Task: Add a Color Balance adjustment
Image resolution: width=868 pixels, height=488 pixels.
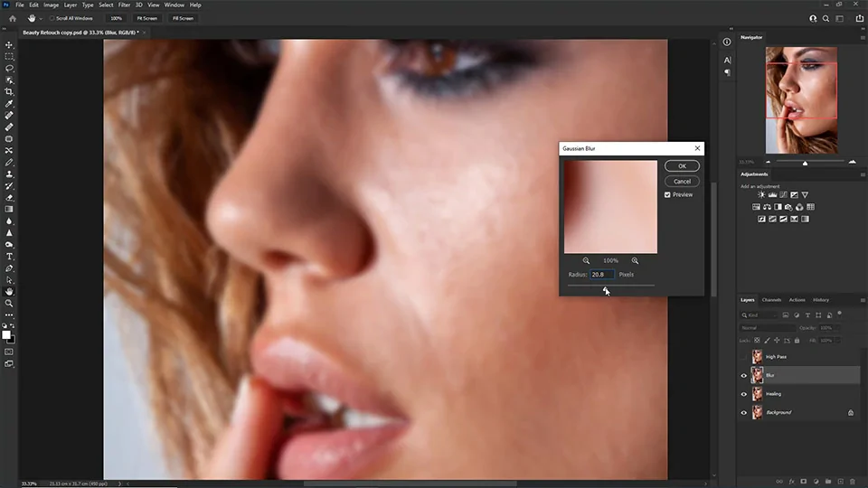Action: point(767,207)
